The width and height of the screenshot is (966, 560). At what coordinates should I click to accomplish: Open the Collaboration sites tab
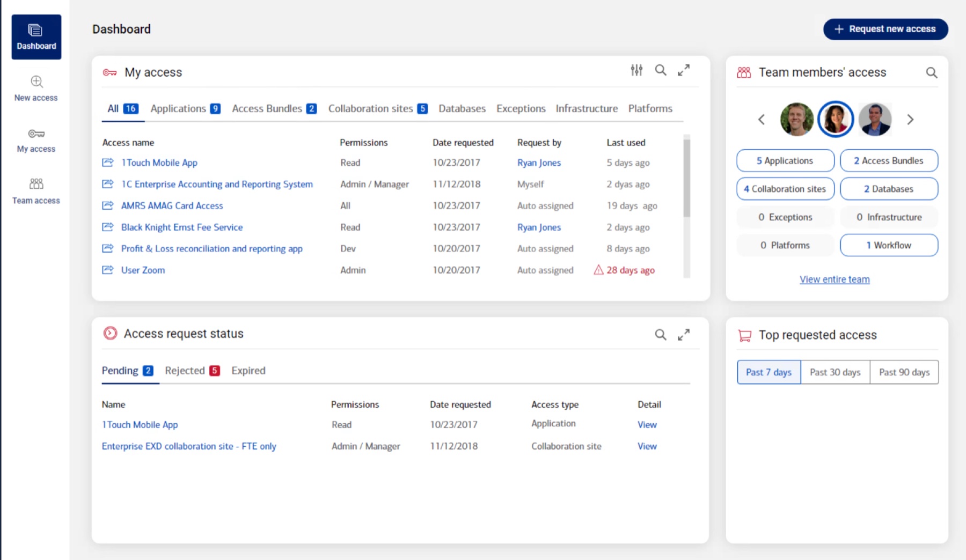point(378,108)
